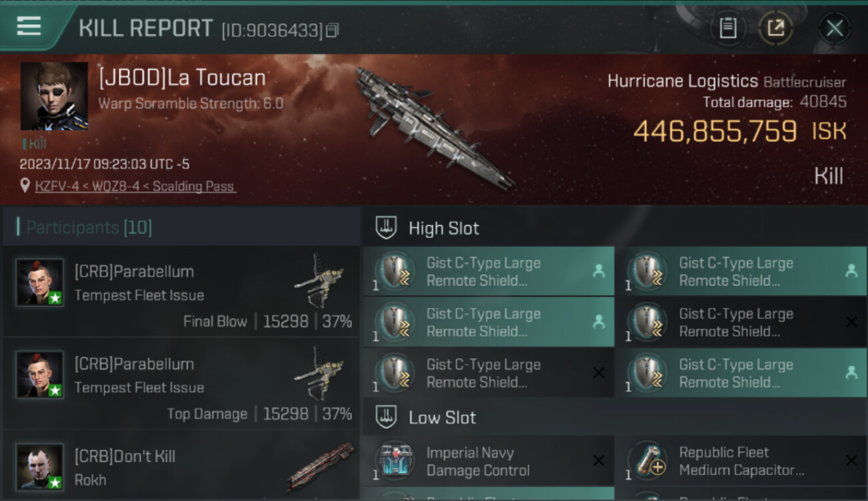This screenshot has height=501, width=868.
Task: Click the Imperial Navy Damage Control module
Action: 489,461
